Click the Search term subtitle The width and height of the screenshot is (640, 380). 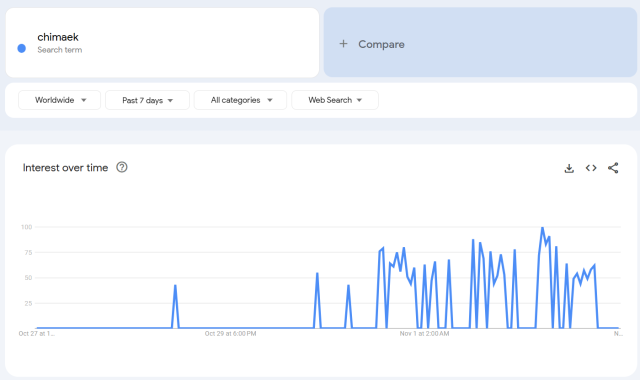[x=60, y=50]
